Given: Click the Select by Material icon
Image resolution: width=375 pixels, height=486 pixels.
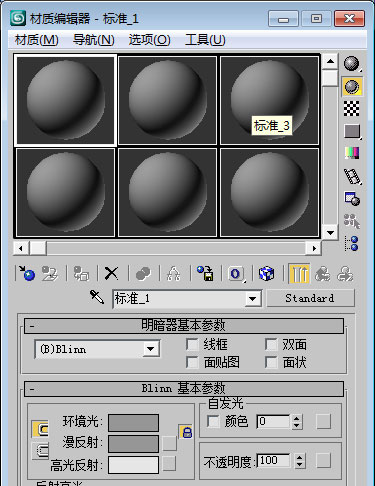Looking at the screenshot, I should click(352, 221).
